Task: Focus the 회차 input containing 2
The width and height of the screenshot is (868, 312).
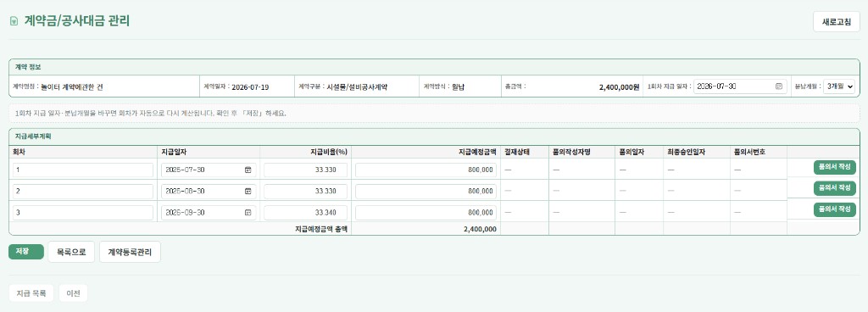Action: [x=82, y=192]
